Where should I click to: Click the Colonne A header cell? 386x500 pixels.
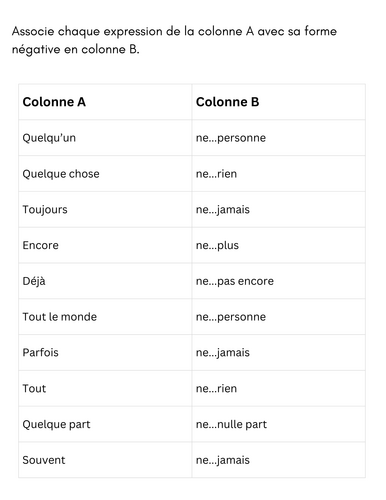(x=105, y=102)
